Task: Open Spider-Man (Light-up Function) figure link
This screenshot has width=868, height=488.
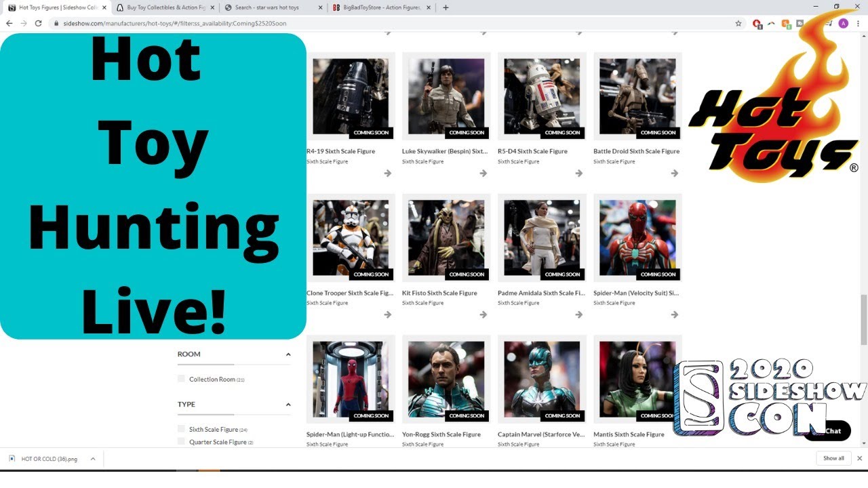Action: 350,434
